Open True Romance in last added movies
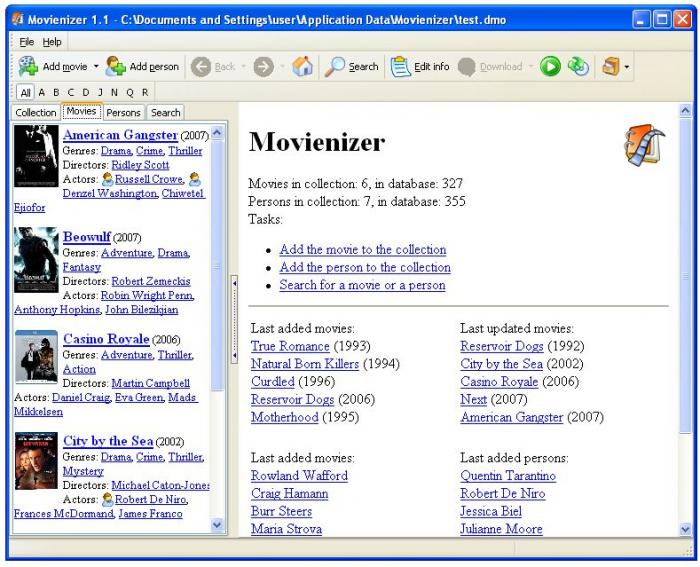700x567 pixels. pyautogui.click(x=290, y=346)
